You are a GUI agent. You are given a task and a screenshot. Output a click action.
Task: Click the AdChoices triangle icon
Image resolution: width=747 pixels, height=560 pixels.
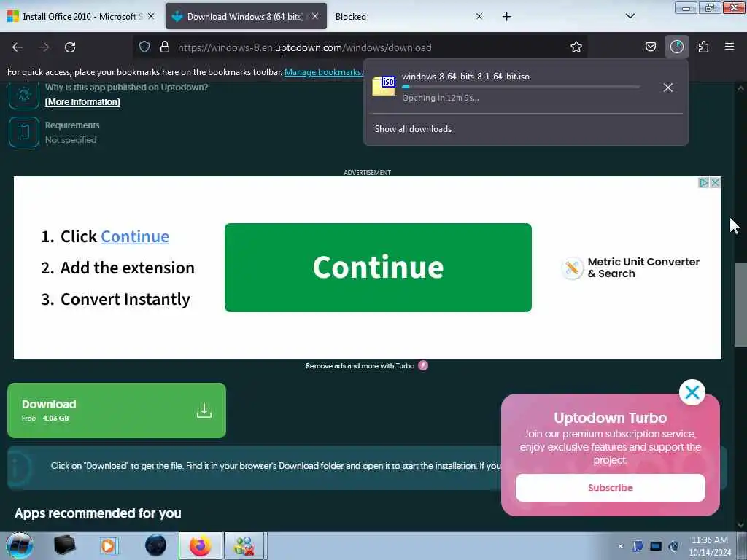click(x=703, y=182)
